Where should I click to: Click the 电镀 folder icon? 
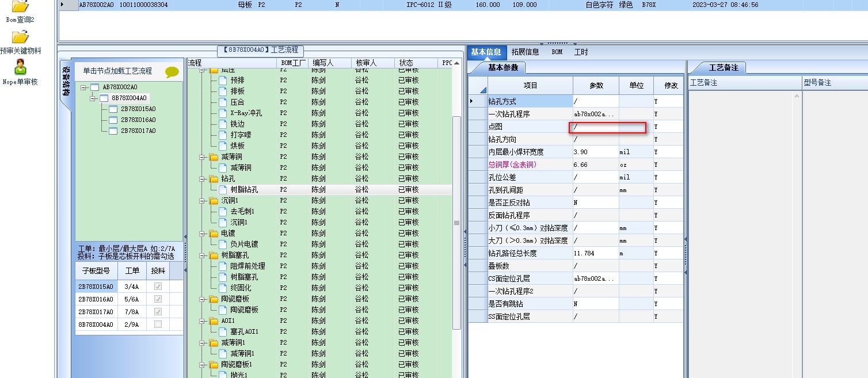click(214, 233)
